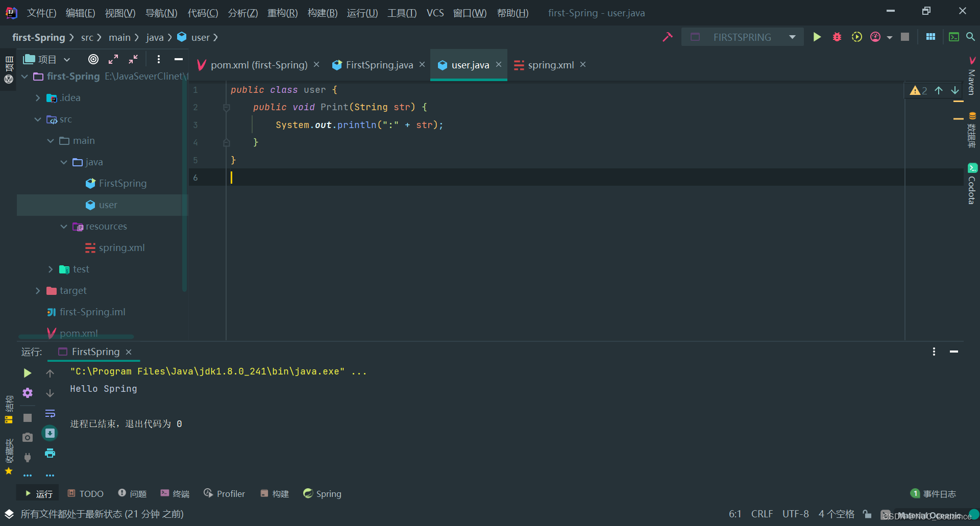
Task: Open the 文件(F) menu
Action: point(41,13)
